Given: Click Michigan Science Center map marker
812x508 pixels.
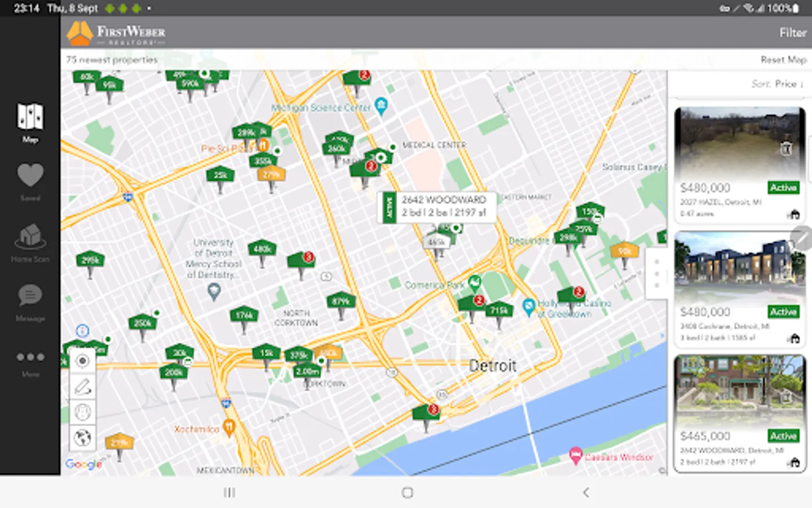Looking at the screenshot, I should pyautogui.click(x=381, y=106).
